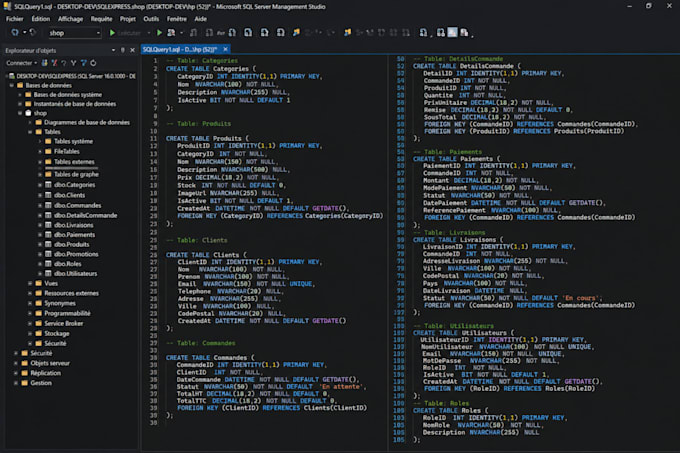Click the Diagrammes de base de données folder icon
This screenshot has height=453, width=680.
[x=39, y=123]
